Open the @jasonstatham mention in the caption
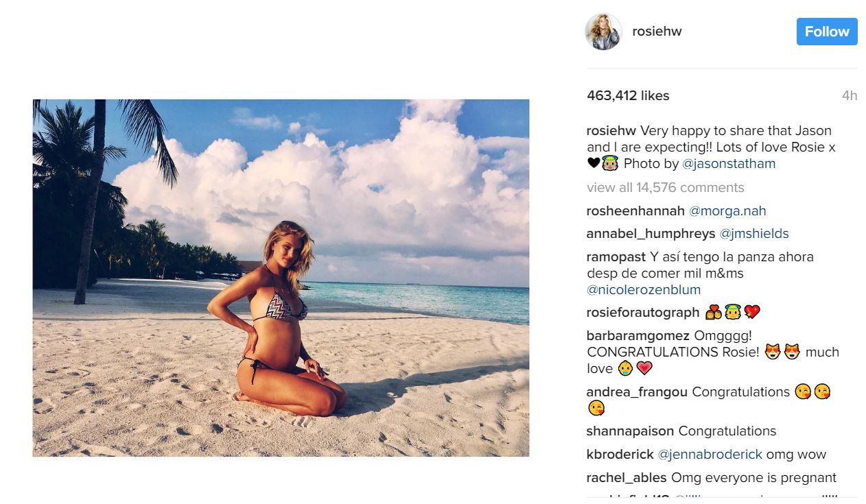This screenshot has height=504, width=866. point(729,164)
